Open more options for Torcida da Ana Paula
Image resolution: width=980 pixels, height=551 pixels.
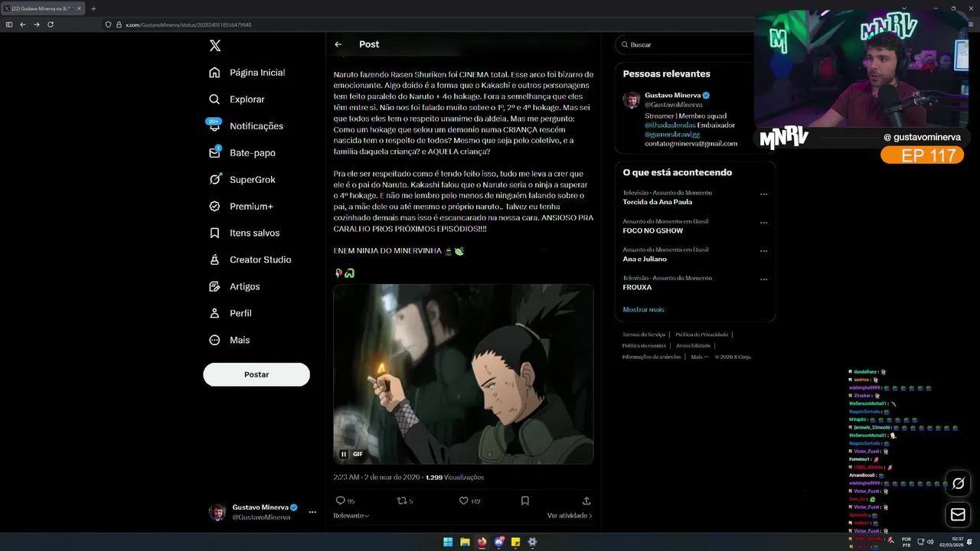pyautogui.click(x=763, y=194)
